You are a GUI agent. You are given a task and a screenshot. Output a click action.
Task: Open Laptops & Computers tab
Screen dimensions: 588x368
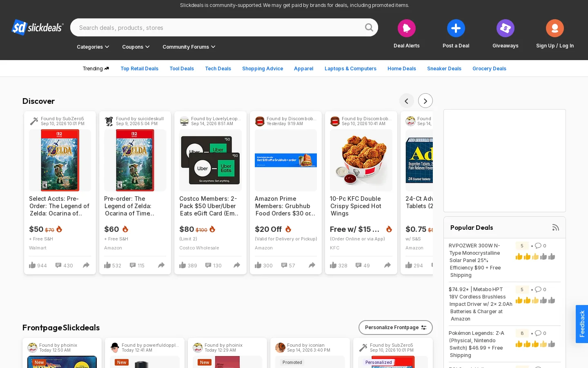[x=350, y=69]
